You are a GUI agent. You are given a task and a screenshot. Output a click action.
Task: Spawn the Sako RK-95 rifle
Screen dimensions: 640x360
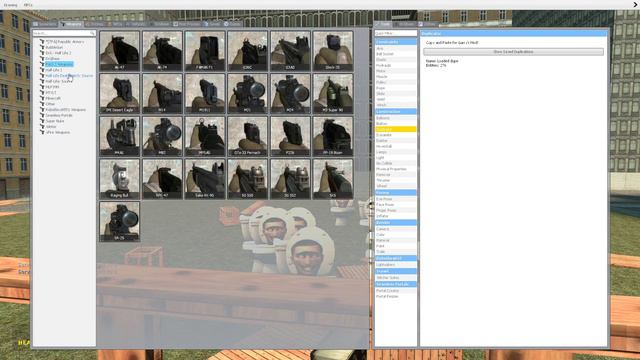(205, 179)
